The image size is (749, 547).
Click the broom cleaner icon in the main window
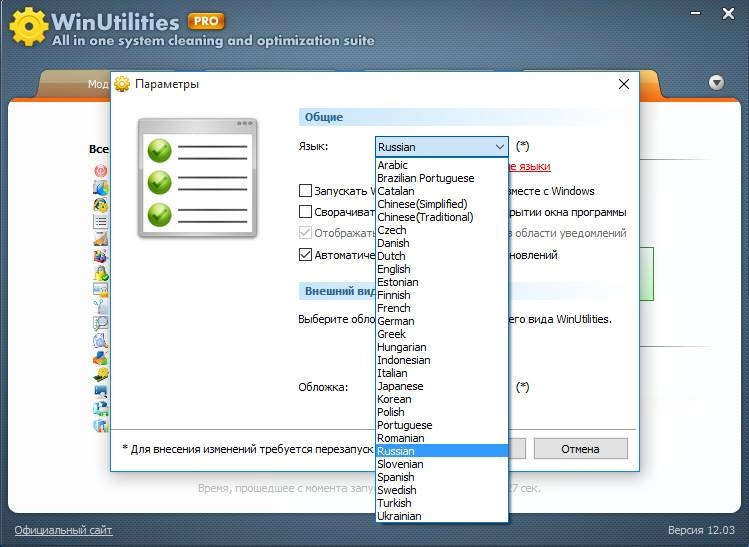pyautogui.click(x=101, y=239)
